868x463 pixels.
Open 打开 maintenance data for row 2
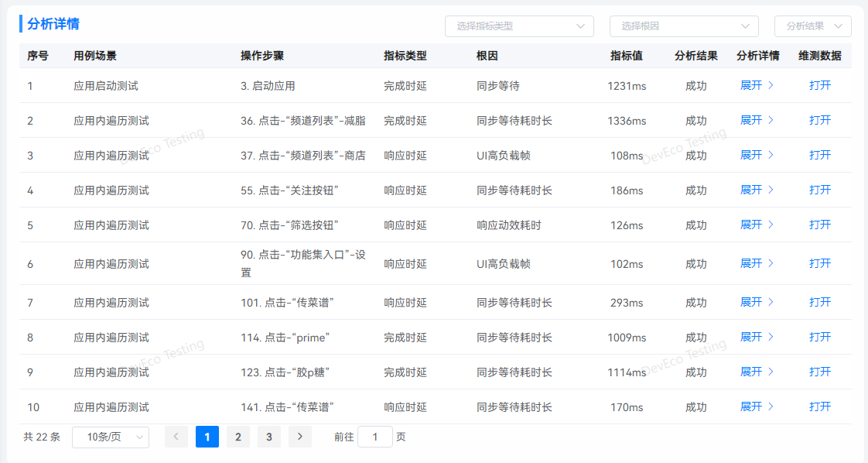[x=820, y=120]
